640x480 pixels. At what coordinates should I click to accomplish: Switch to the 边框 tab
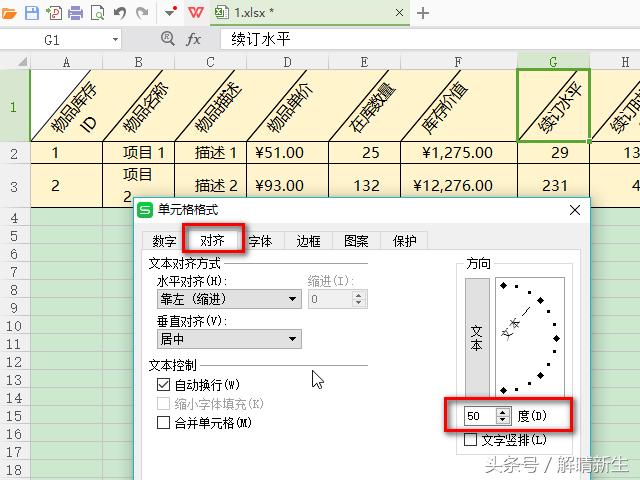[309, 241]
